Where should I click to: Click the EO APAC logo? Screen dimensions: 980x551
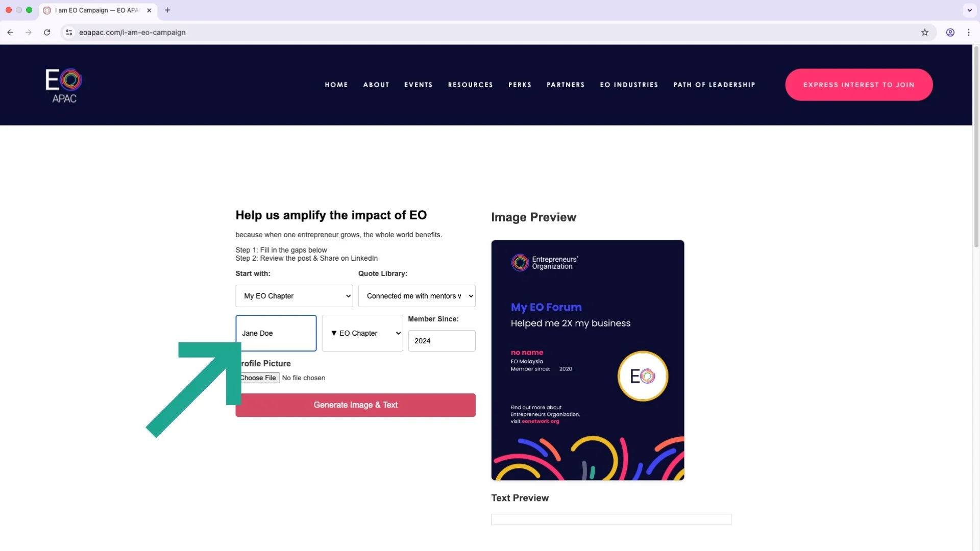pos(64,85)
